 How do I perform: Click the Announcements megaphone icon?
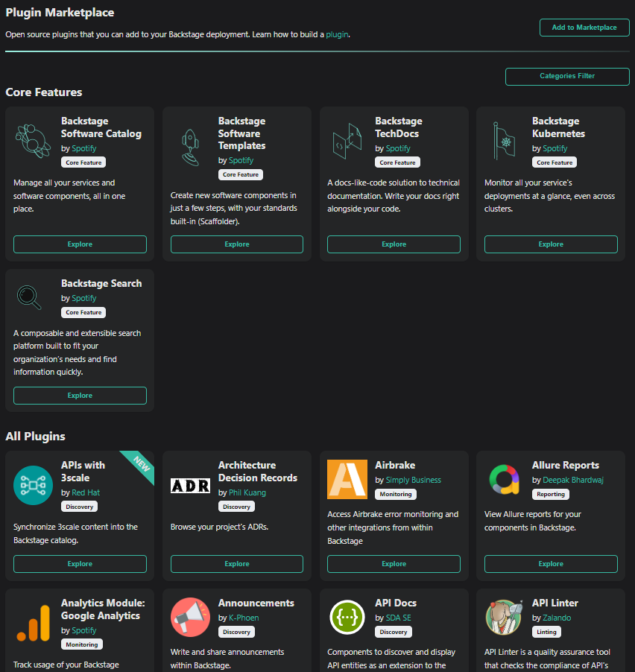(x=190, y=617)
